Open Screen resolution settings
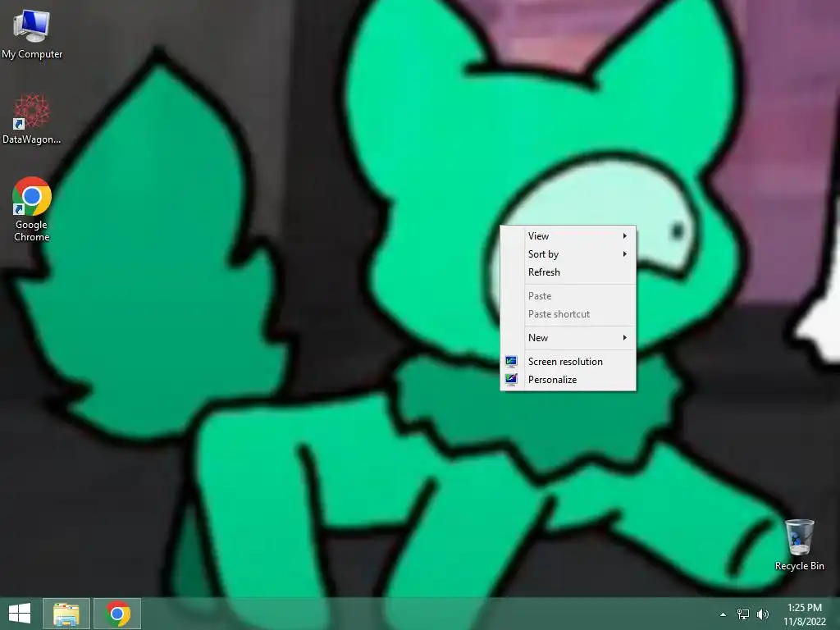840x630 pixels. 568,362
